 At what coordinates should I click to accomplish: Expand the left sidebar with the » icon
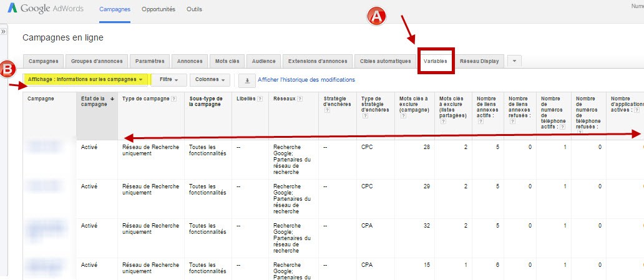tap(3, 32)
